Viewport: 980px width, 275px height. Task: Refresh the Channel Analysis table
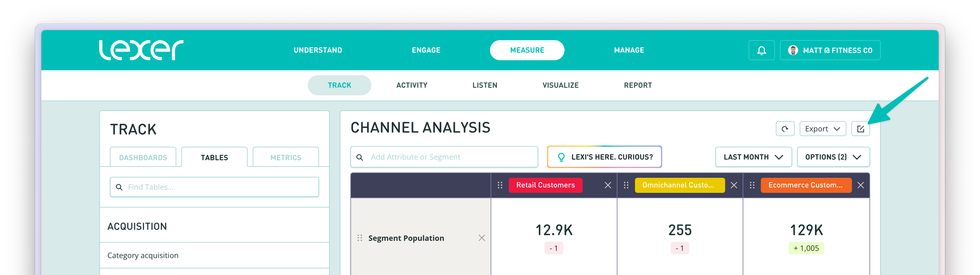785,129
